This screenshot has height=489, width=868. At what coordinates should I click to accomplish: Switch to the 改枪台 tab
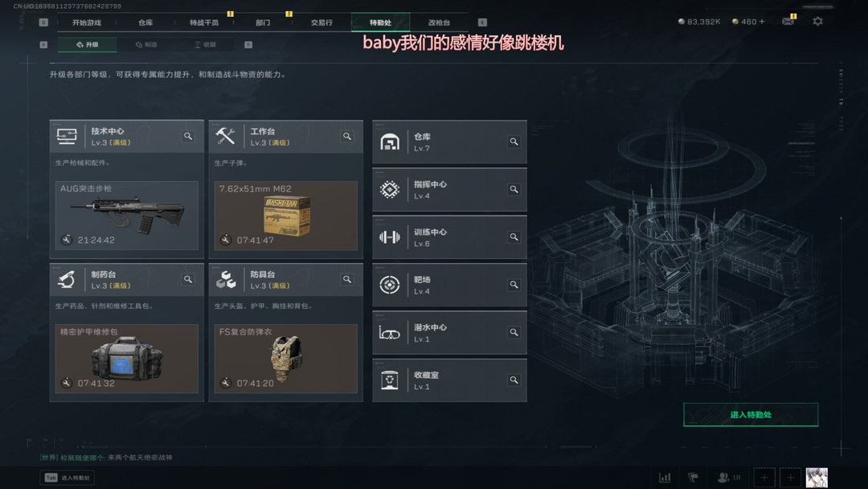pos(439,23)
